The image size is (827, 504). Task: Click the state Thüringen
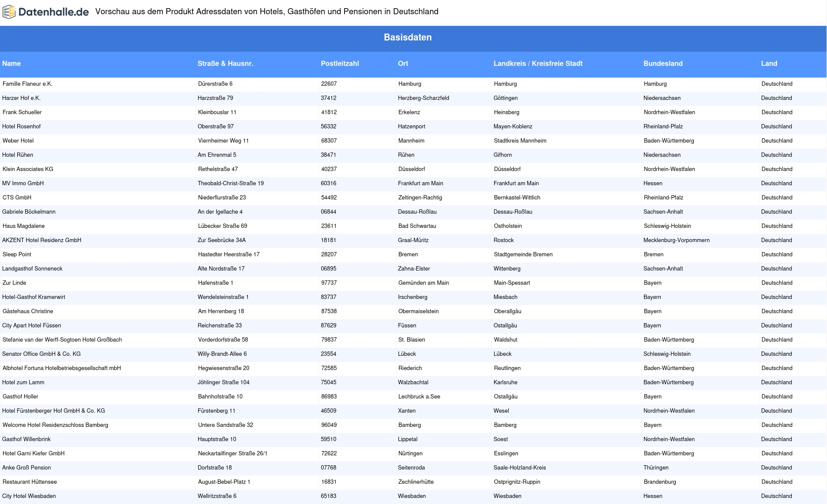656,468
